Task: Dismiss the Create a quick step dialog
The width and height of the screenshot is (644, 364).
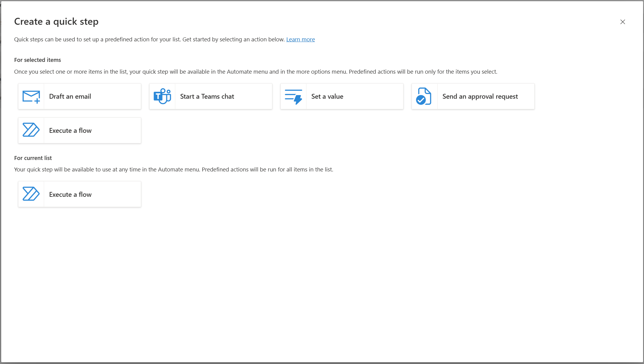Action: click(x=623, y=22)
